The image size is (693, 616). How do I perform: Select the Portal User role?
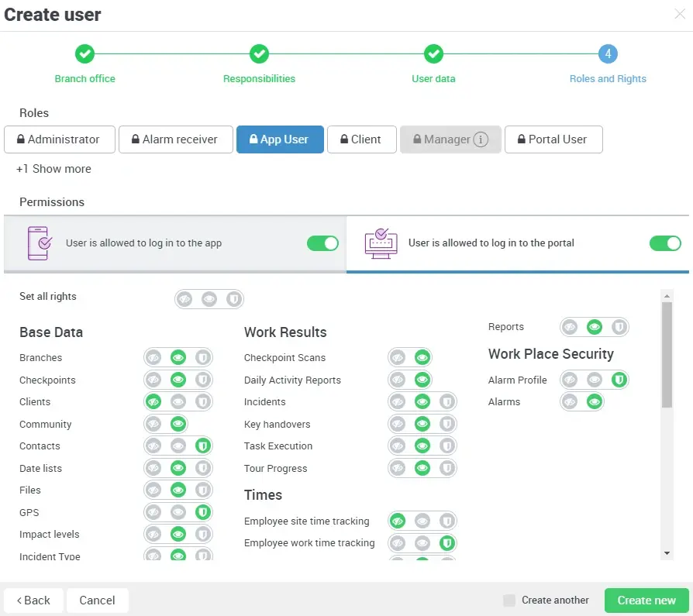(553, 139)
